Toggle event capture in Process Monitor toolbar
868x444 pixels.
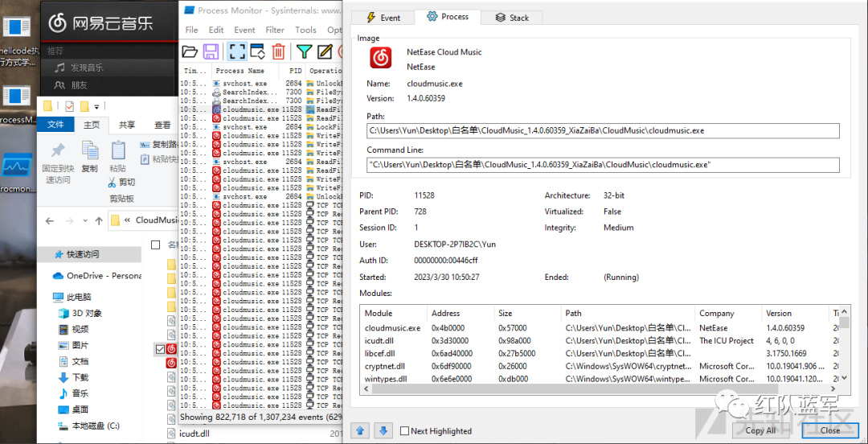coord(237,51)
